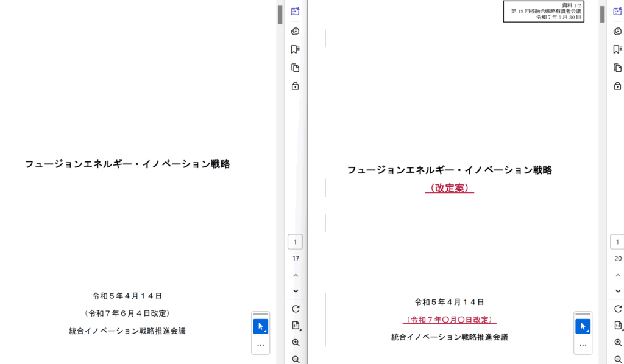Expand more tools ellipsis in left floating toolbar
Screen dimensions: 624x364
point(261,345)
